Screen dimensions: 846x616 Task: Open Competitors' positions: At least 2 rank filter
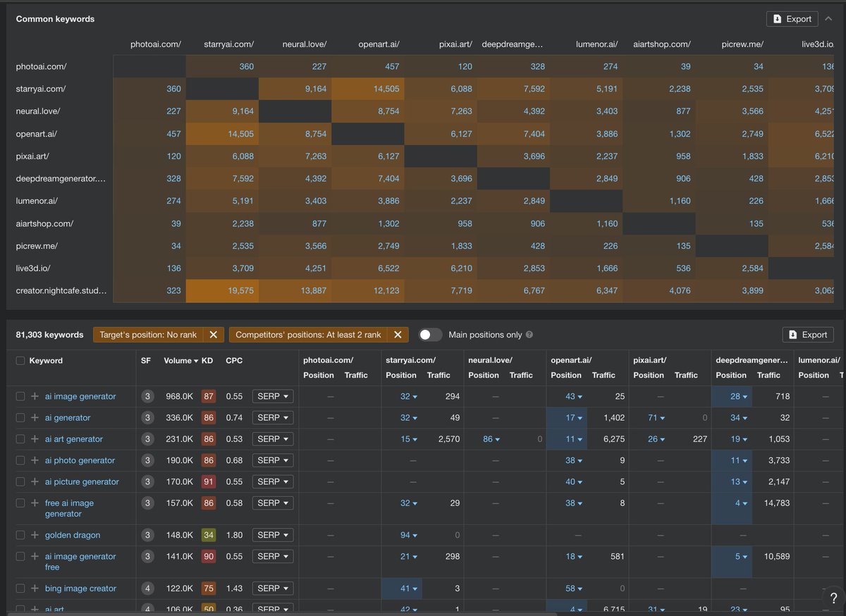(308, 335)
